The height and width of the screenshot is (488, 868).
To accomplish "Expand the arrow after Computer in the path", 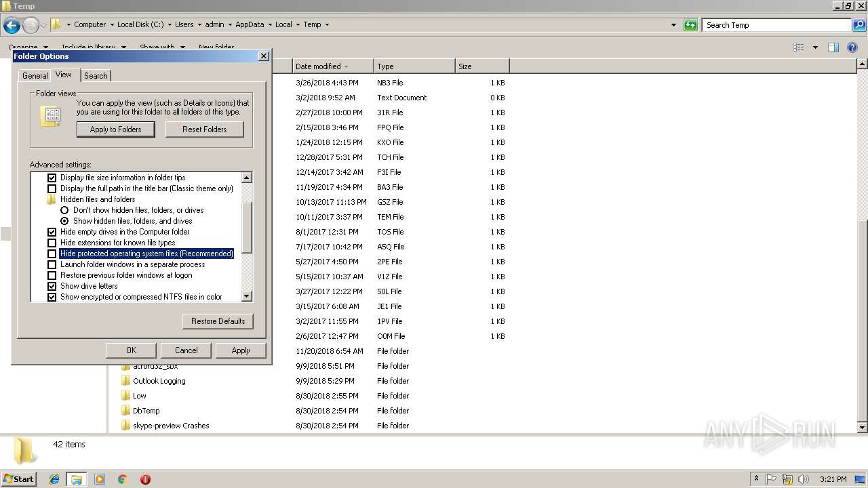I will 111,24.
